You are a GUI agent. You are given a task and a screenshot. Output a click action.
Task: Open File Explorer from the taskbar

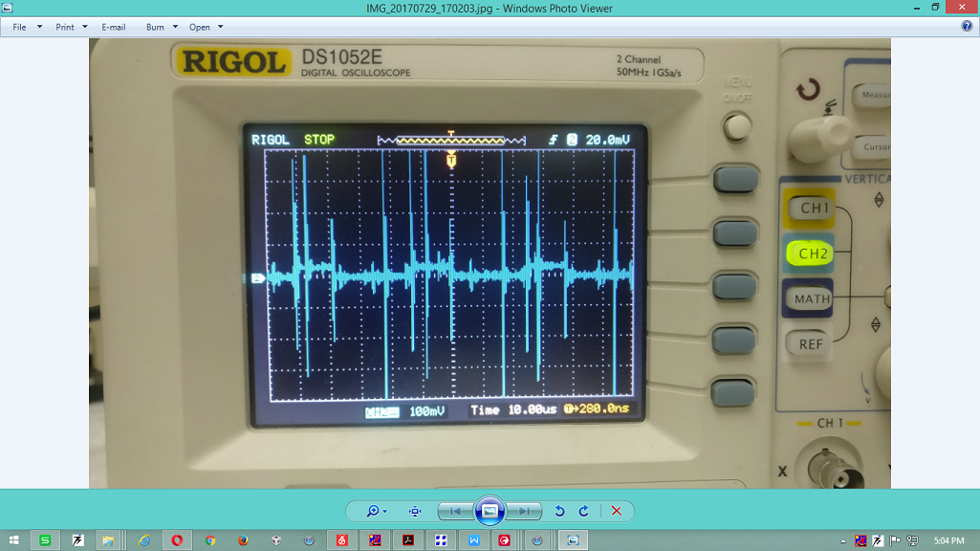[108, 540]
